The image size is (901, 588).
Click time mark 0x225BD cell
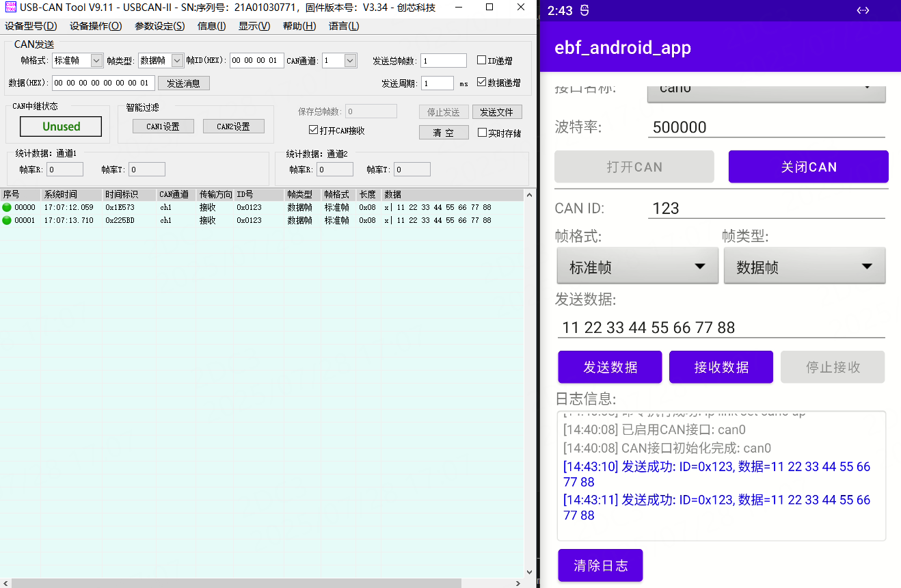point(120,220)
